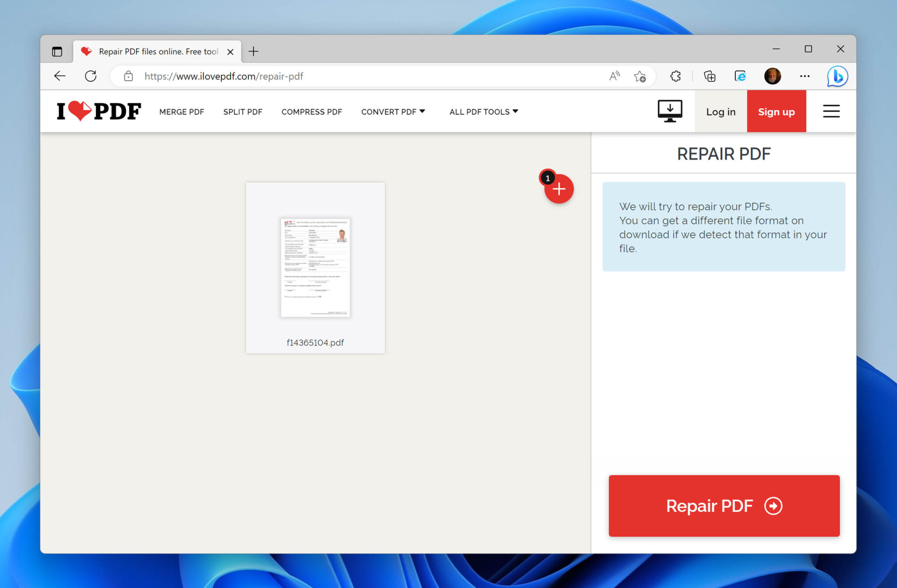
Task: Expand the ALL PDF TOOLS dropdown
Action: click(x=483, y=112)
